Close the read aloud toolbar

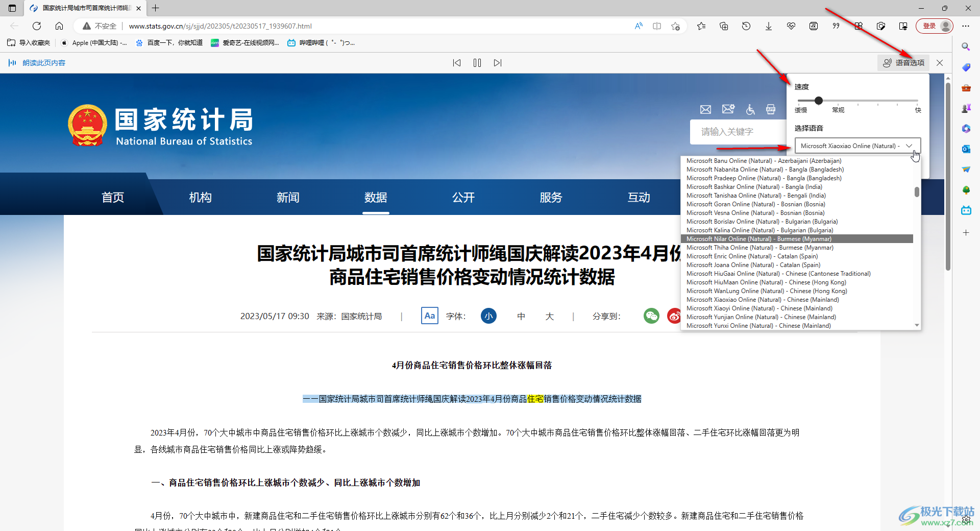point(940,63)
